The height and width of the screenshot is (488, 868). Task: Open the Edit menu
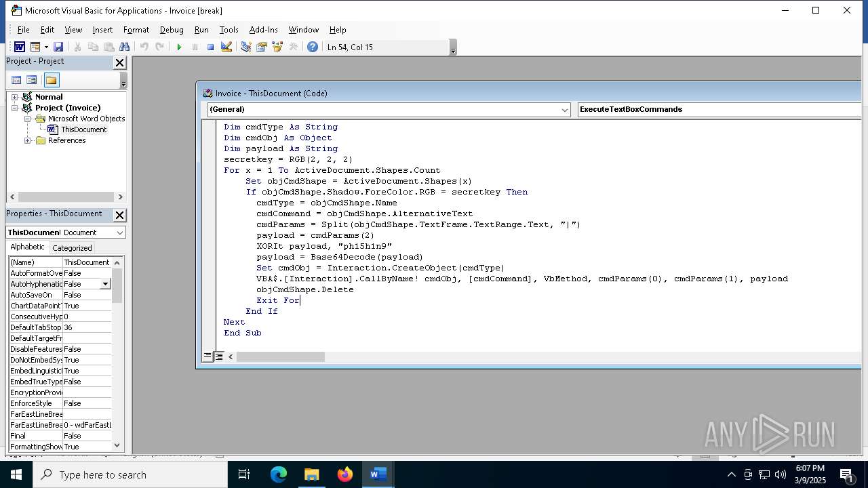tap(47, 30)
